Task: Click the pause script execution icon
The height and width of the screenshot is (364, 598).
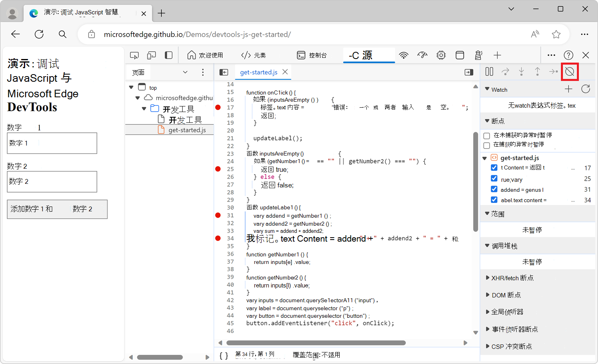Action: [489, 72]
